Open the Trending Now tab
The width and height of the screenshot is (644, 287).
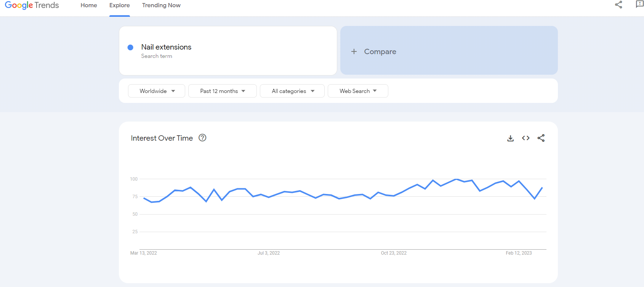click(161, 5)
